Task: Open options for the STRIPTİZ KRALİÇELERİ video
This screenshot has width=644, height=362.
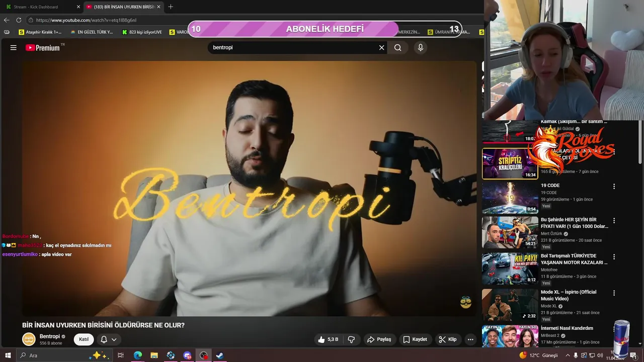Action: 614,151
